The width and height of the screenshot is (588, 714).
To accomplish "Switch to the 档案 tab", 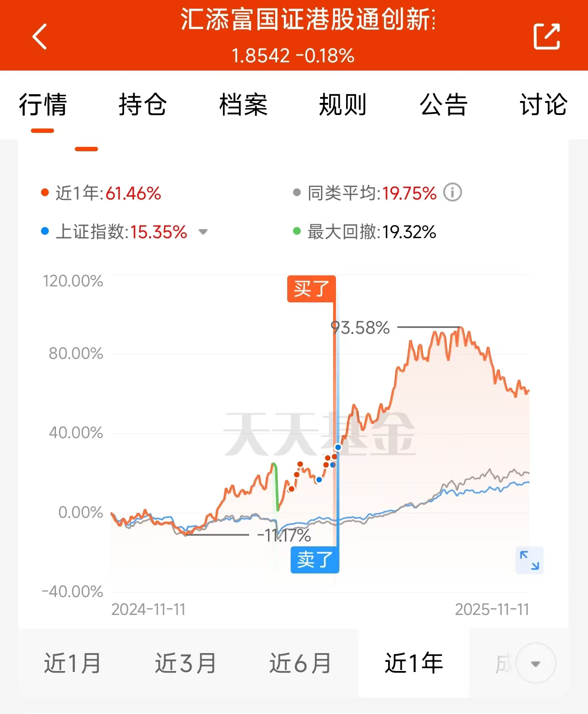I will [x=243, y=105].
